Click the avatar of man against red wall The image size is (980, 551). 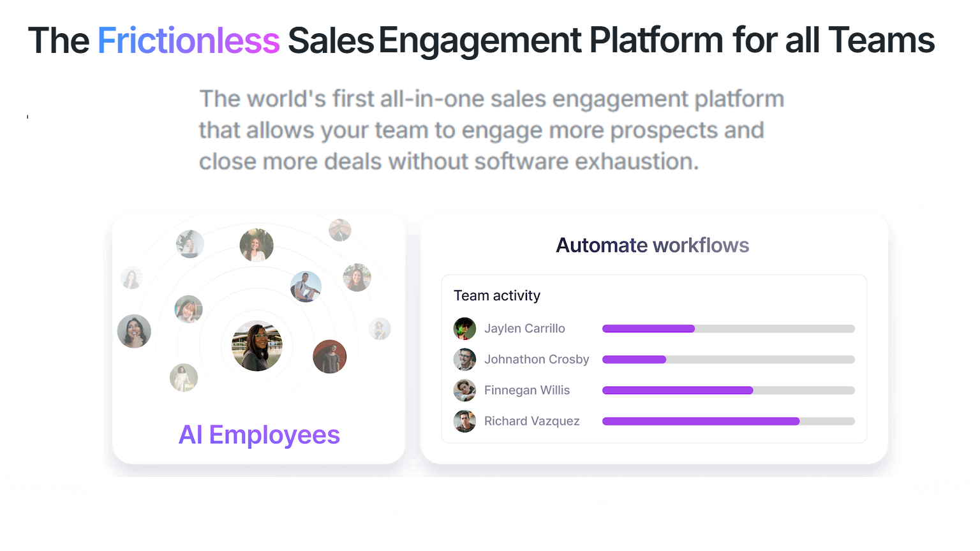329,356
